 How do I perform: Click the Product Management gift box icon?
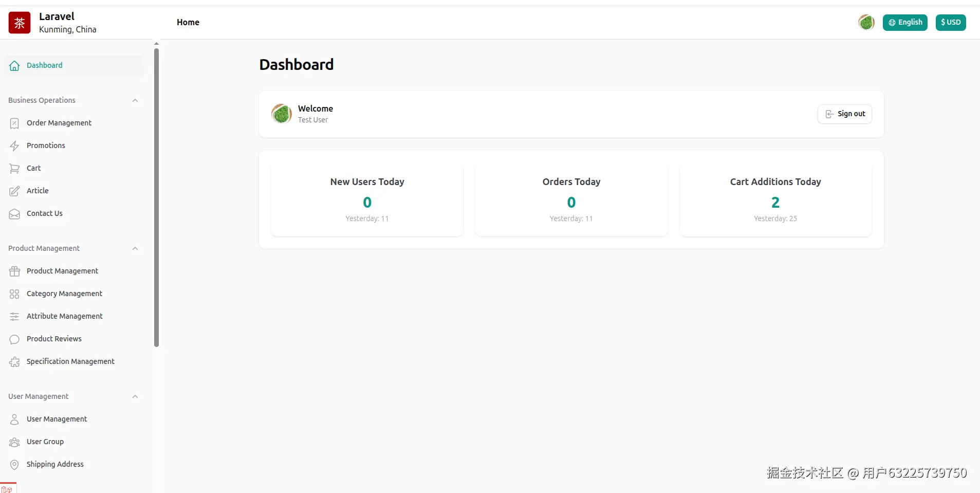[14, 271]
